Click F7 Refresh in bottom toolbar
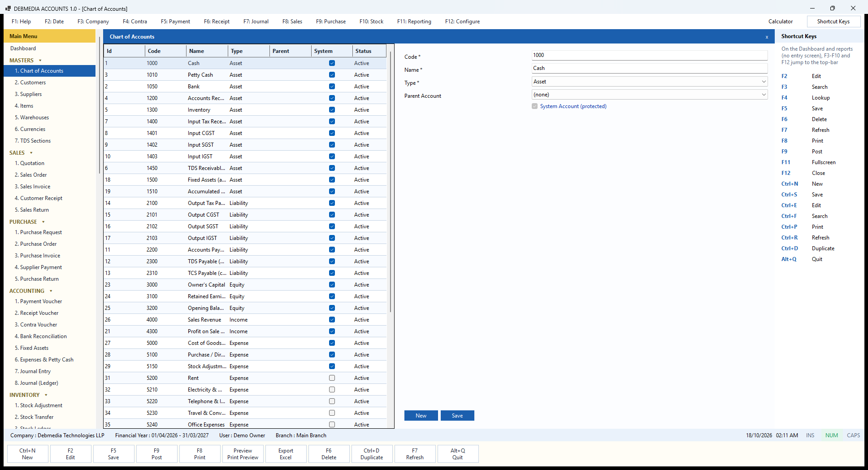Viewport: 868px width, 470px height. [x=415, y=454]
